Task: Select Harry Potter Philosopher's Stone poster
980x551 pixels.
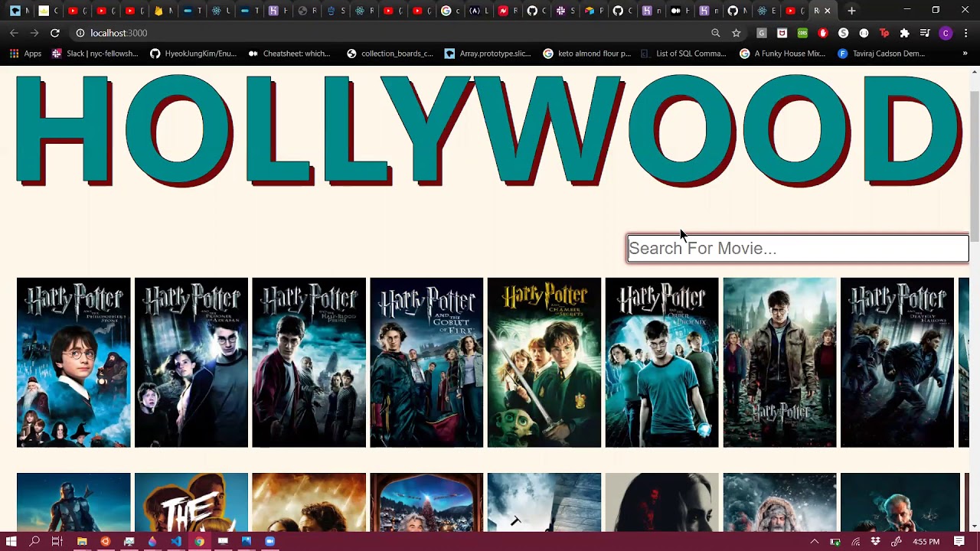Action: [x=73, y=363]
